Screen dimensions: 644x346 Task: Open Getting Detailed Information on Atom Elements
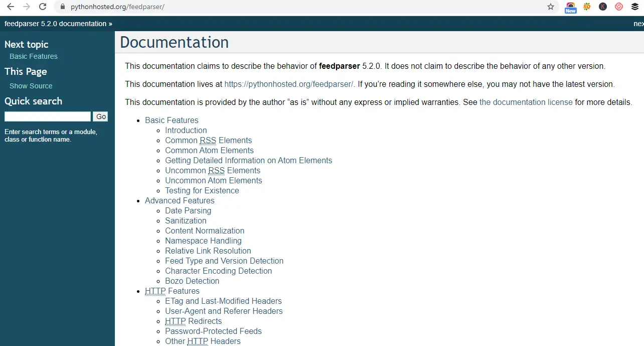(248, 160)
